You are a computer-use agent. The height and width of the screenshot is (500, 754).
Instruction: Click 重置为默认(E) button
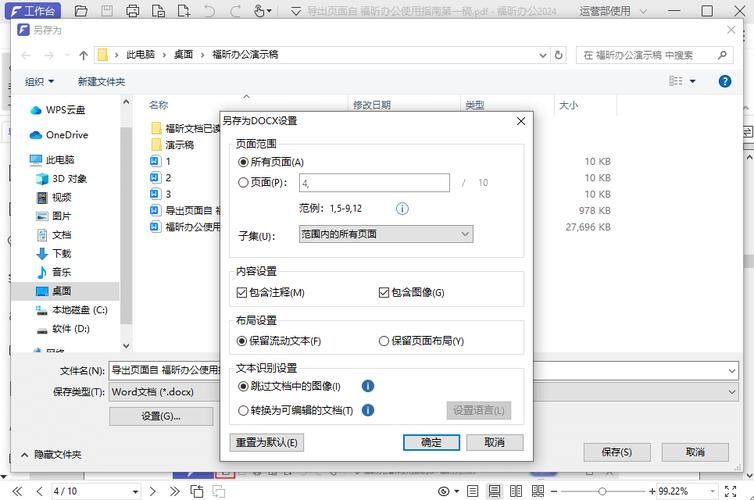[266, 442]
